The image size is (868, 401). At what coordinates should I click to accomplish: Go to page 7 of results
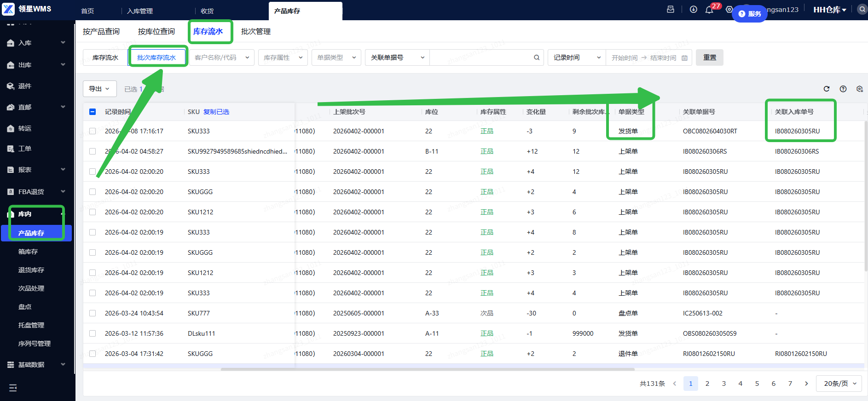pos(790,384)
